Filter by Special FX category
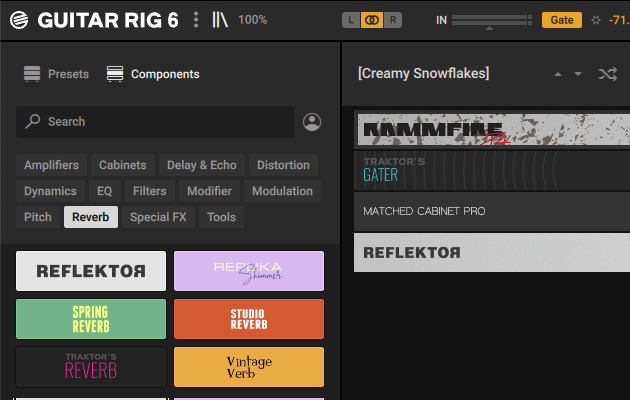Image resolution: width=630 pixels, height=400 pixels. point(158,217)
